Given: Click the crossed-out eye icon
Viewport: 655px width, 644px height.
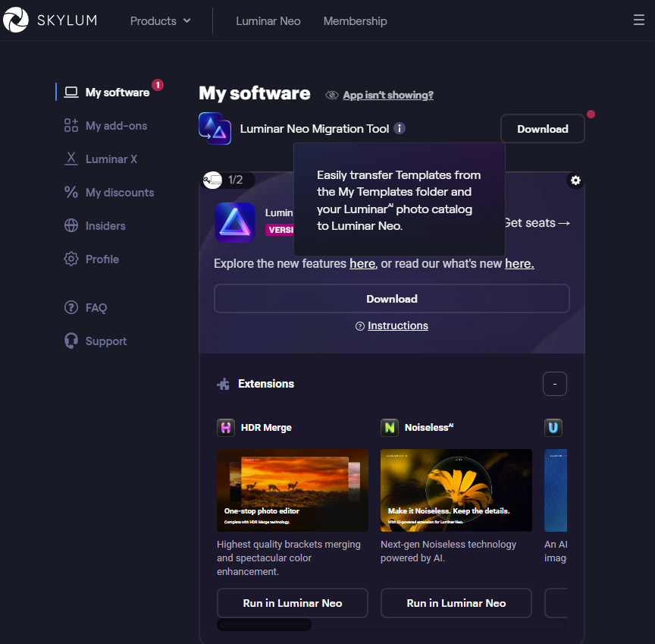Looking at the screenshot, I should [x=332, y=96].
